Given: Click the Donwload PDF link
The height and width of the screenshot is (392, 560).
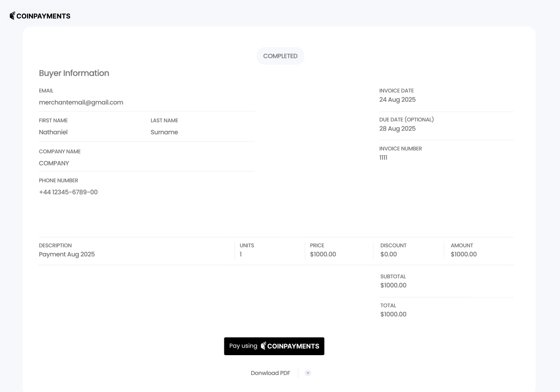Looking at the screenshot, I should coord(270,373).
